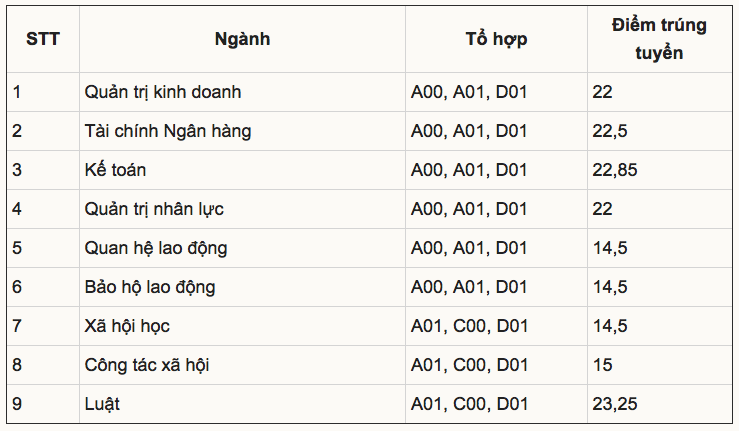Click the Điểm trúng tuyển header
Image resolution: width=739 pixels, height=431 pixels.
click(659, 39)
